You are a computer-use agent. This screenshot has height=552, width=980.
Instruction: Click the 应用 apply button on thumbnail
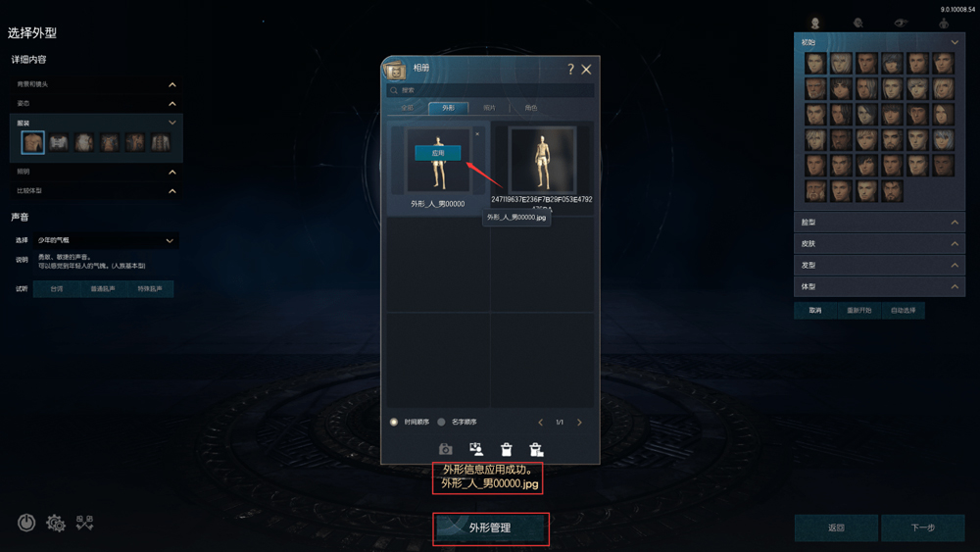tap(437, 153)
